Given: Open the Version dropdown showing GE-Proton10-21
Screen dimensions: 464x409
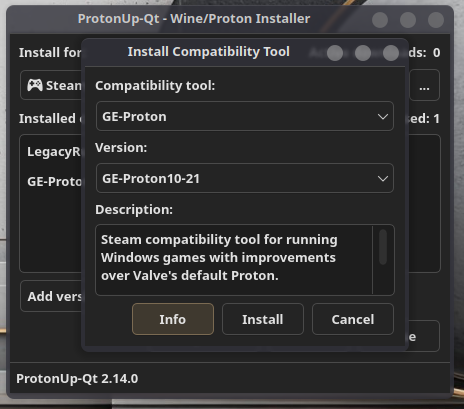Looking at the screenshot, I should (245, 178).
